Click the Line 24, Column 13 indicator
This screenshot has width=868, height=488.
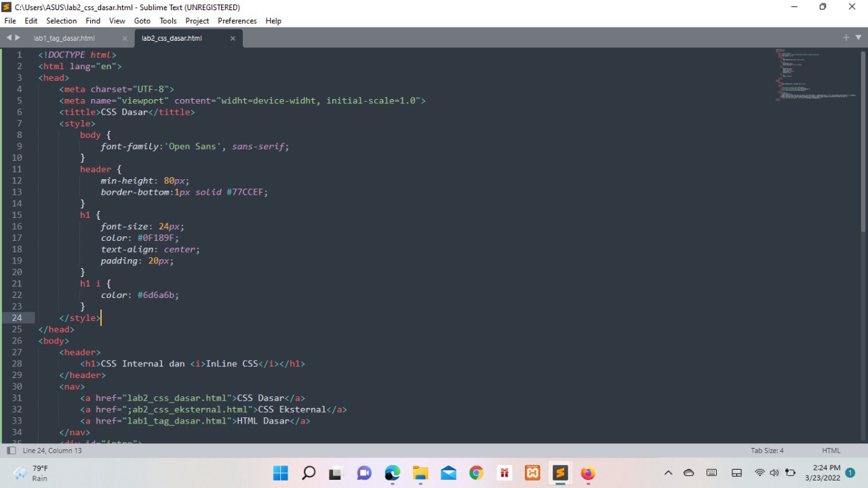point(52,450)
